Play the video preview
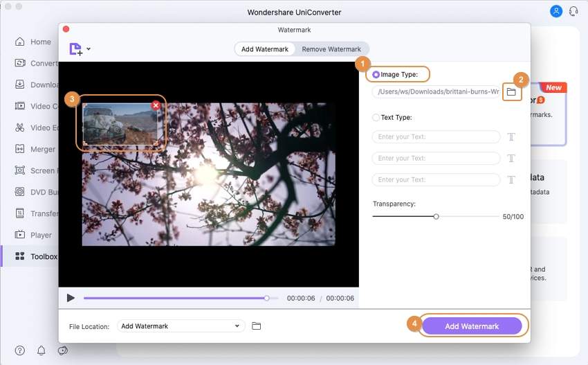Viewport: 588px width, 365px height. coord(71,298)
